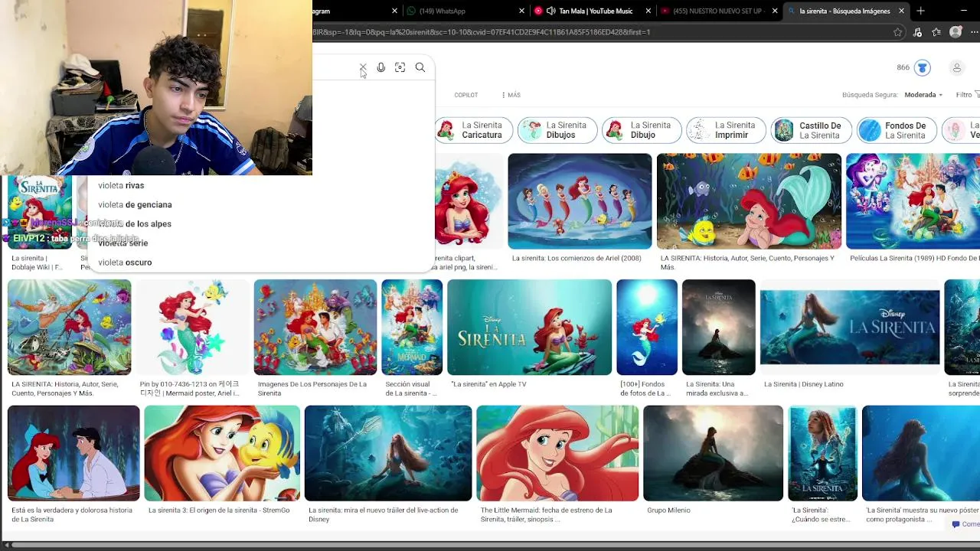Open Imagenes De Los Personajes De La Sirenita

(315, 327)
